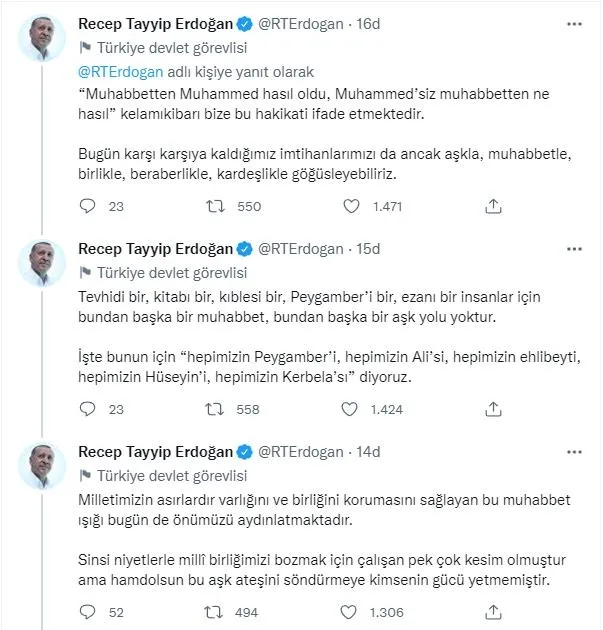Share the third tweet about Milletimizin
The image size is (603, 630).
pos(492,612)
